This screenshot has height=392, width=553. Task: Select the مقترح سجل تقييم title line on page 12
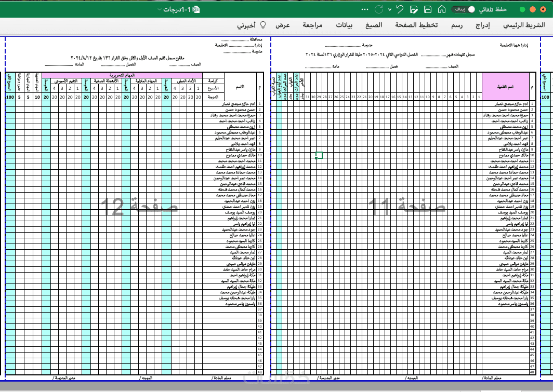pyautogui.click(x=127, y=58)
